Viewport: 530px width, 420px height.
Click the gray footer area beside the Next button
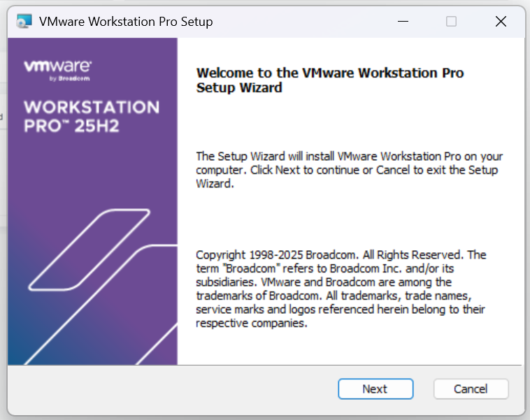[x=169, y=389]
